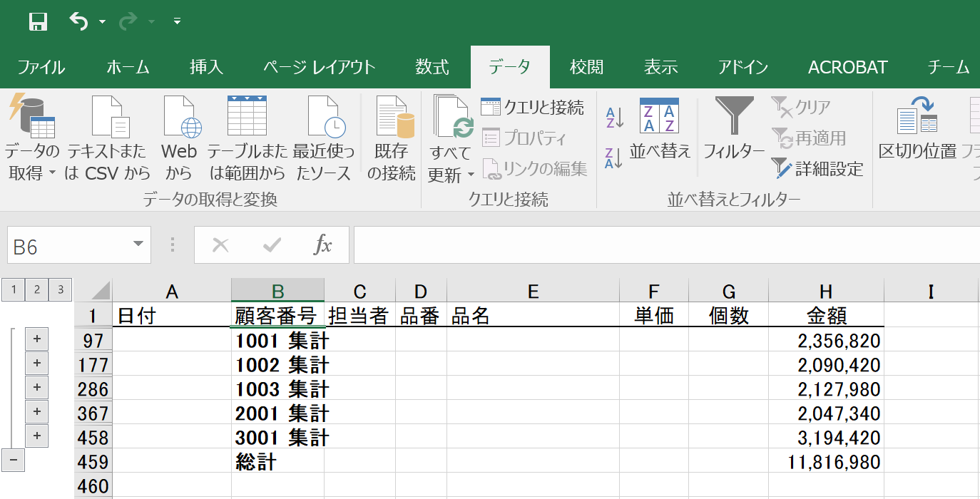Click the Save icon in title bar
The width and height of the screenshot is (980, 499).
pyautogui.click(x=38, y=22)
